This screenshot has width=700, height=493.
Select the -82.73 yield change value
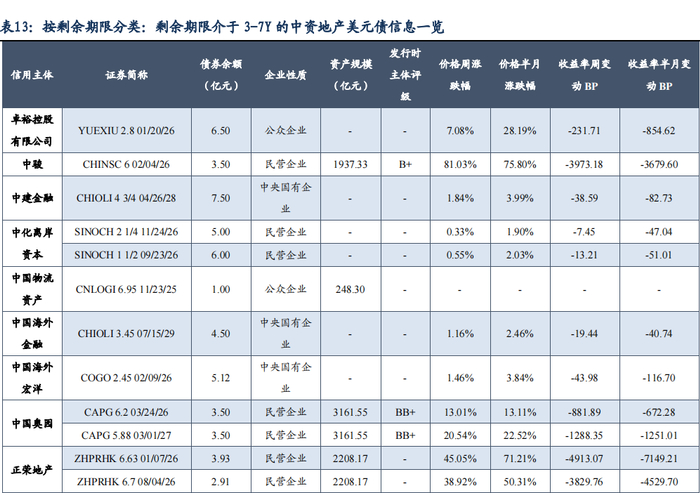point(659,198)
